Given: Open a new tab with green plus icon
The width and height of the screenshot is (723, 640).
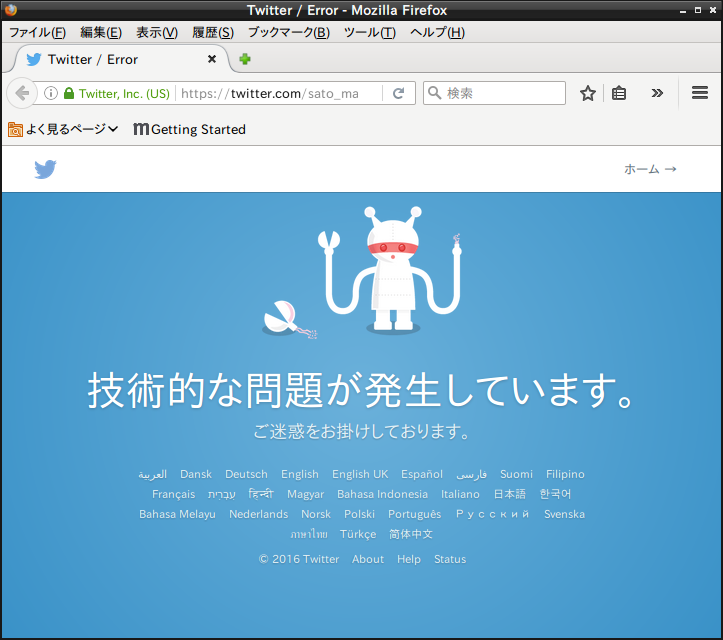Looking at the screenshot, I should (x=245, y=59).
